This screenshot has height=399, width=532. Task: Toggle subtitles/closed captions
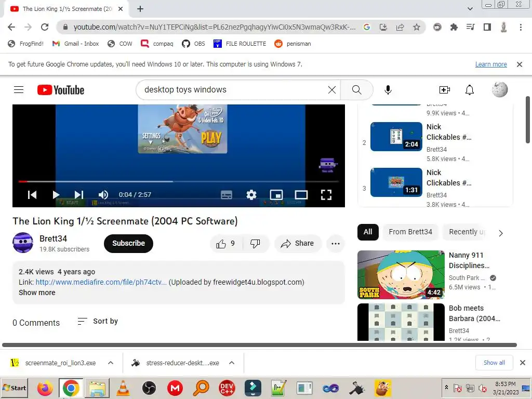pyautogui.click(x=227, y=195)
